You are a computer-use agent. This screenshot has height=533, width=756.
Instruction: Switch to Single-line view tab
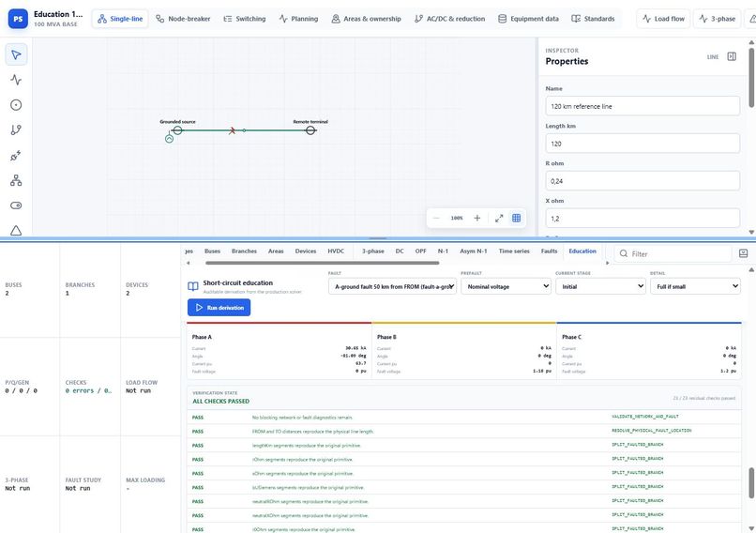click(x=120, y=19)
